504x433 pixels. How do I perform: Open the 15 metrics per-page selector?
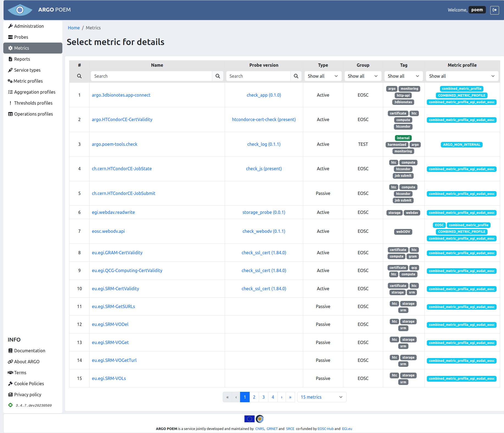(x=321, y=397)
